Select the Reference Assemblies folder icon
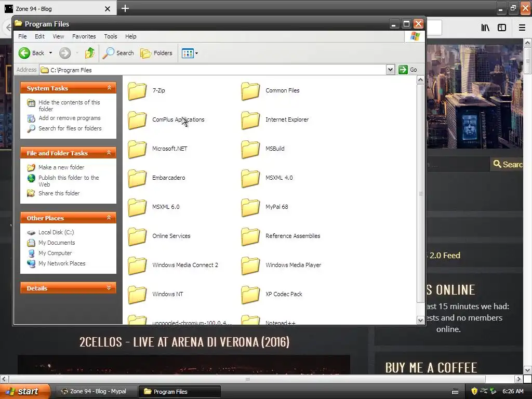This screenshot has width=532, height=399. [x=250, y=236]
